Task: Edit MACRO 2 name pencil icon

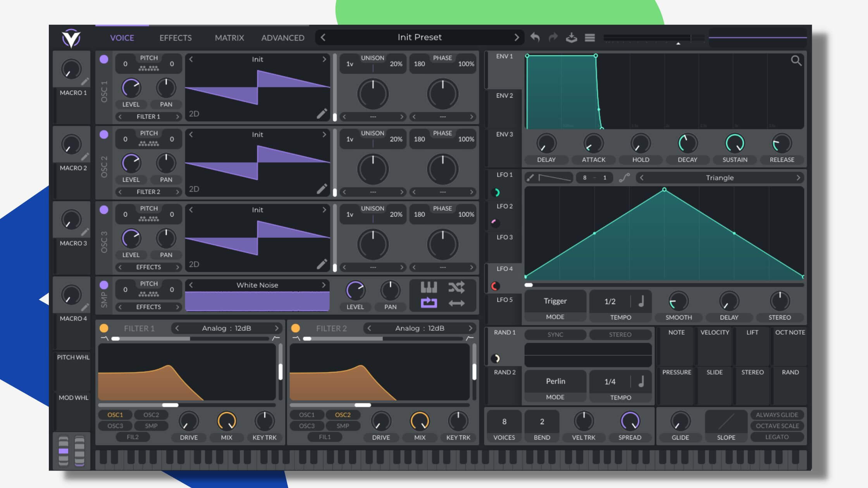Action: pyautogui.click(x=85, y=156)
